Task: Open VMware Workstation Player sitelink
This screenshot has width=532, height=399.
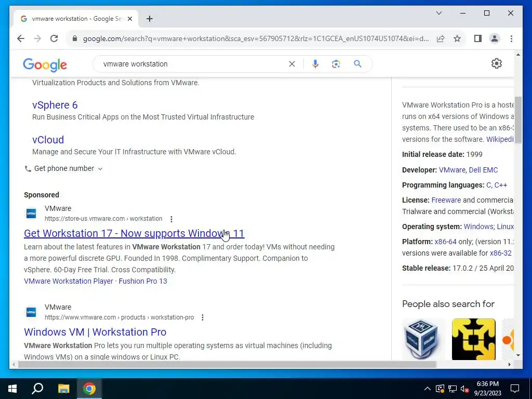Action: point(69,281)
